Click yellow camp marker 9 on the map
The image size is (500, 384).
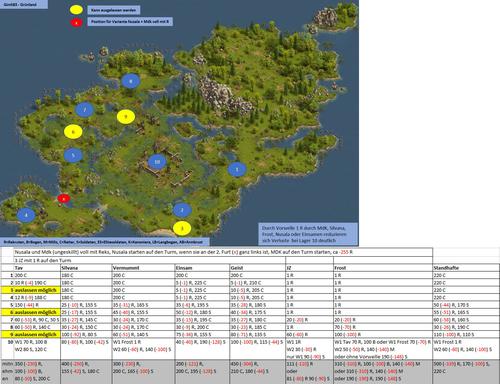pos(126,117)
